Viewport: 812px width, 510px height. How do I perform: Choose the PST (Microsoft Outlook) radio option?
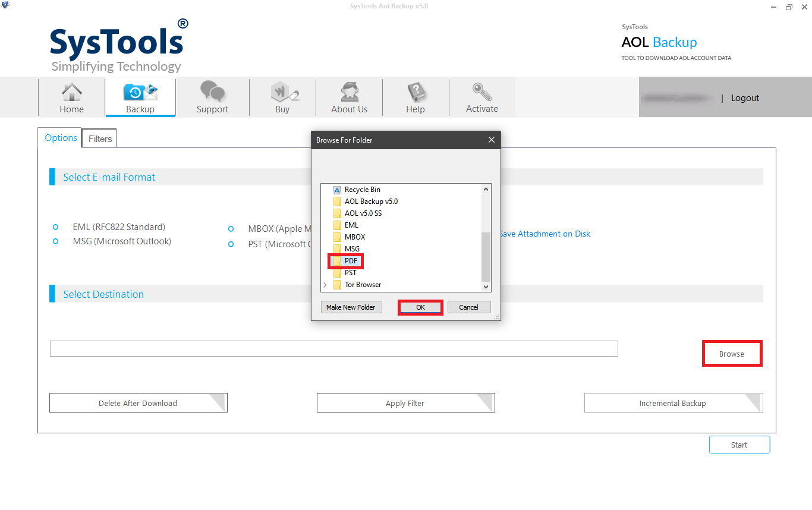point(231,244)
